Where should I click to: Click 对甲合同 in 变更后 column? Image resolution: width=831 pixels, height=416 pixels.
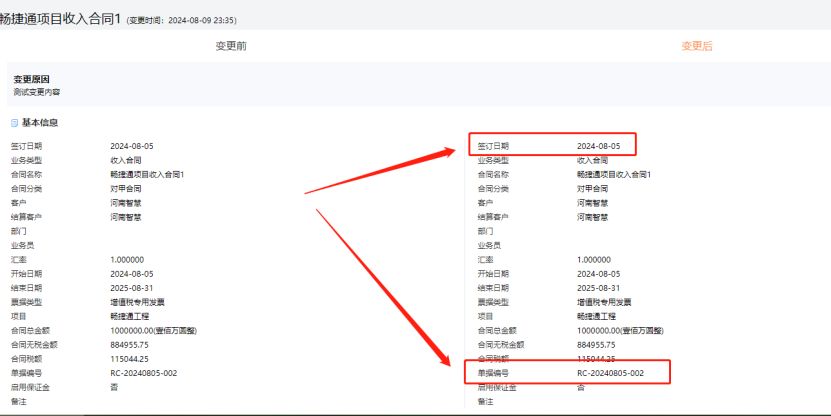click(x=593, y=189)
